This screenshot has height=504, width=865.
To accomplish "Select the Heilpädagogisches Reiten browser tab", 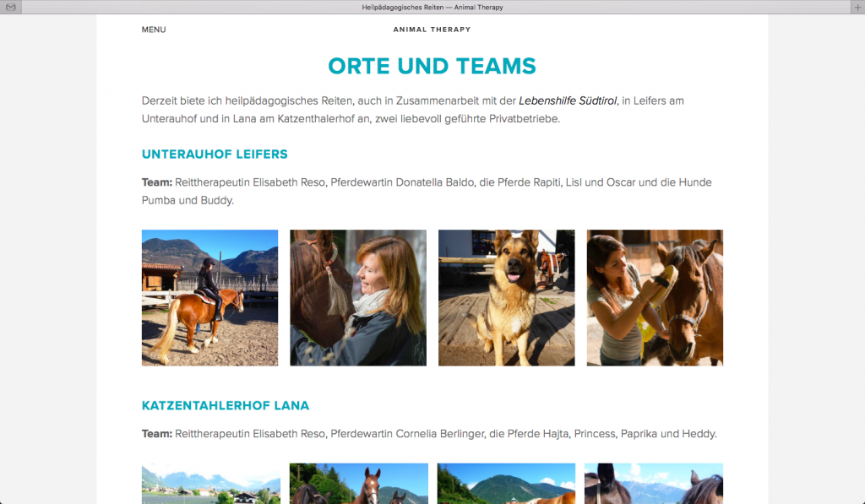I will (x=432, y=7).
